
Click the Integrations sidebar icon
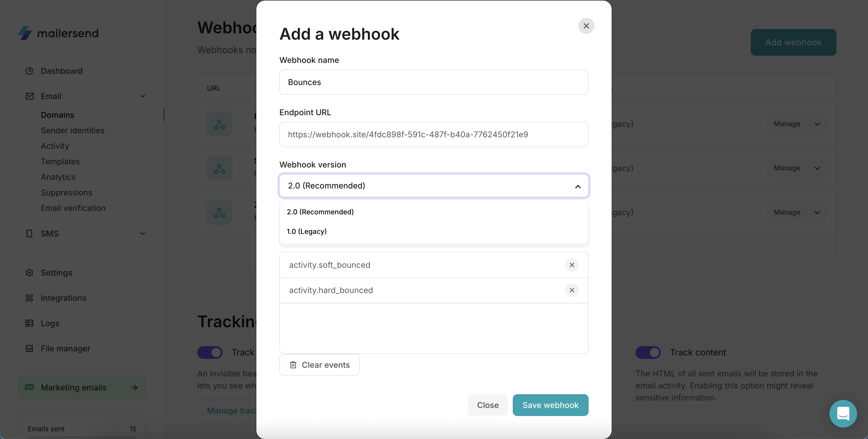pos(29,298)
